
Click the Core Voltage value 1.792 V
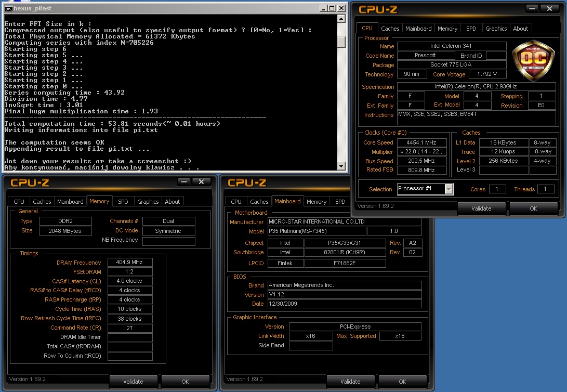click(x=487, y=74)
